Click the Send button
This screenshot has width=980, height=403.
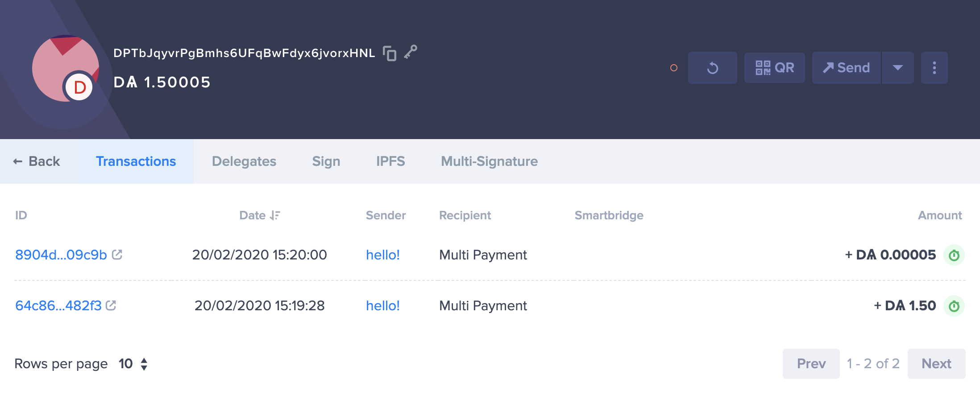click(x=847, y=68)
